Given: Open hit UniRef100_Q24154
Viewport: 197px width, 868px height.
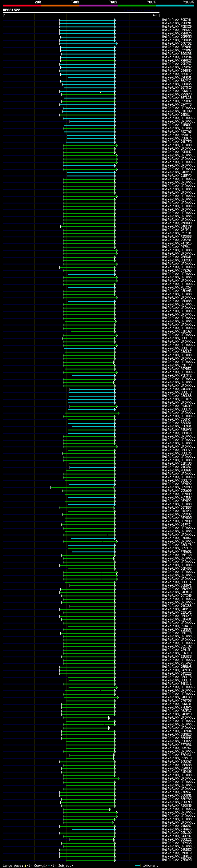Looking at the screenshot, I should pyautogui.click(x=176, y=650).
